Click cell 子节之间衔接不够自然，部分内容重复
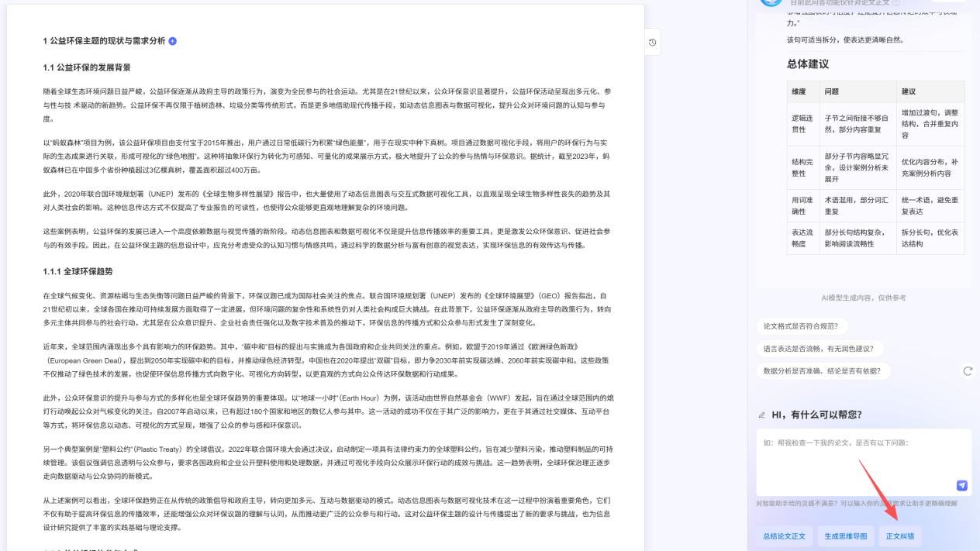Image resolution: width=980 pixels, height=551 pixels. (x=857, y=124)
